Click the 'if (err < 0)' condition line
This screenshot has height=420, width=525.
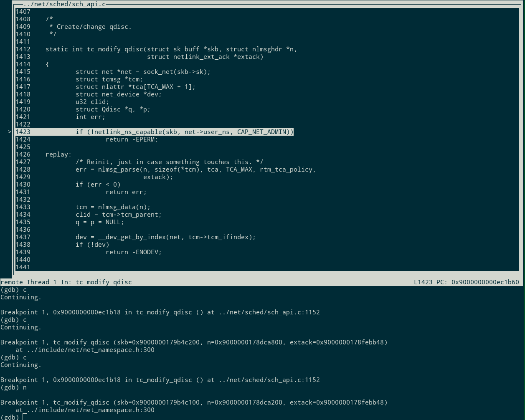[98, 185]
